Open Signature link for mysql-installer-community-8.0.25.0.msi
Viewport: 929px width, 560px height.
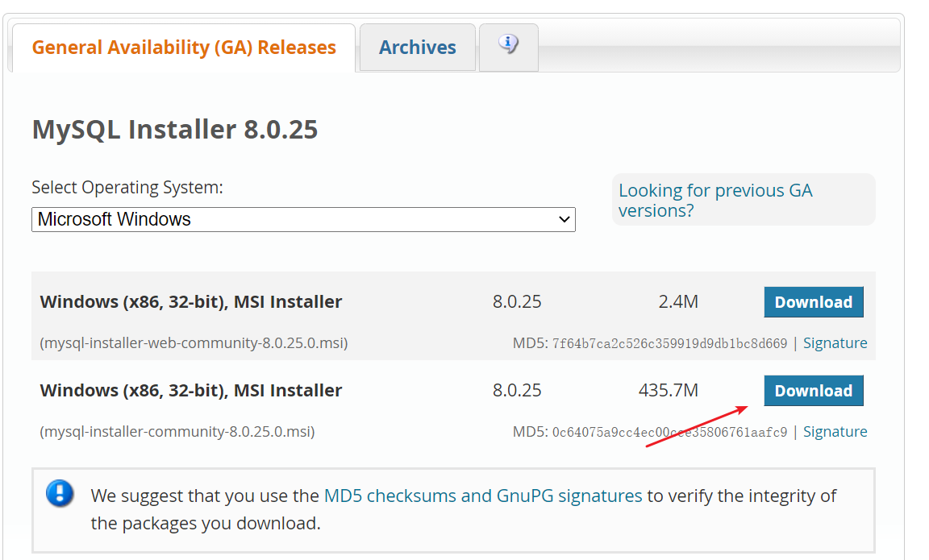(x=835, y=432)
